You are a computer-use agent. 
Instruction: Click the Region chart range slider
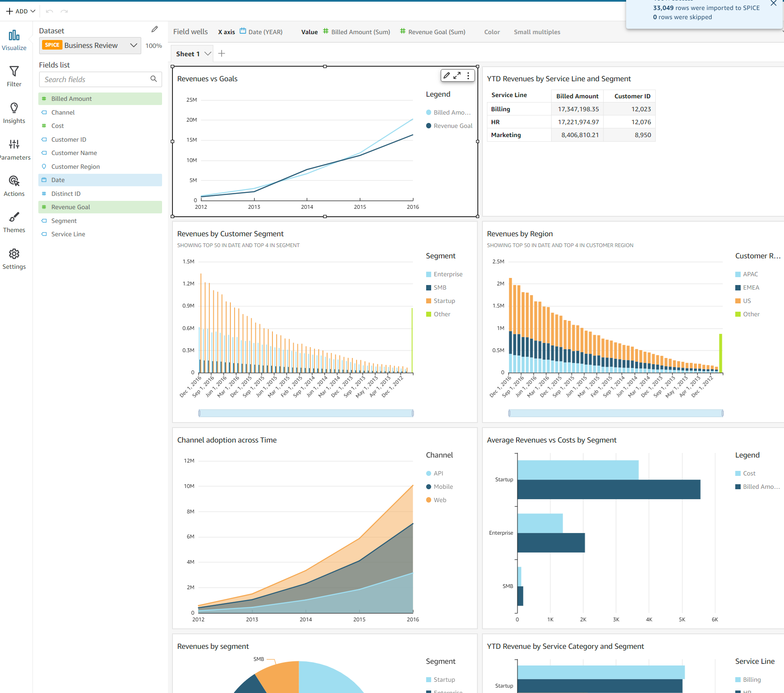[x=616, y=413]
